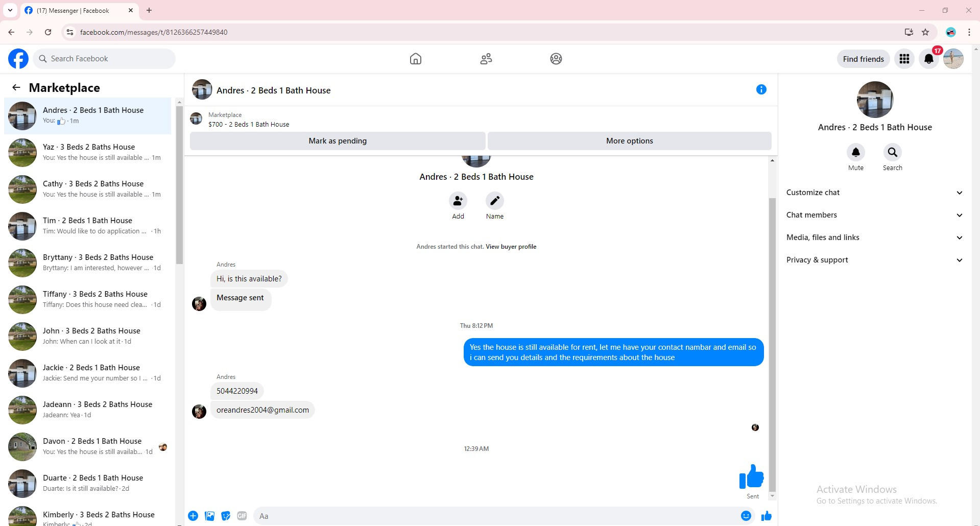Click the chat list scrollbar thumb
This screenshot has height=526, width=980.
[179, 185]
